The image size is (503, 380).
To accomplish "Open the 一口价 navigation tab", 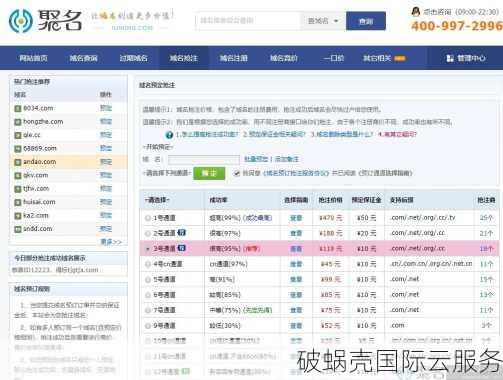I will [x=333, y=58].
